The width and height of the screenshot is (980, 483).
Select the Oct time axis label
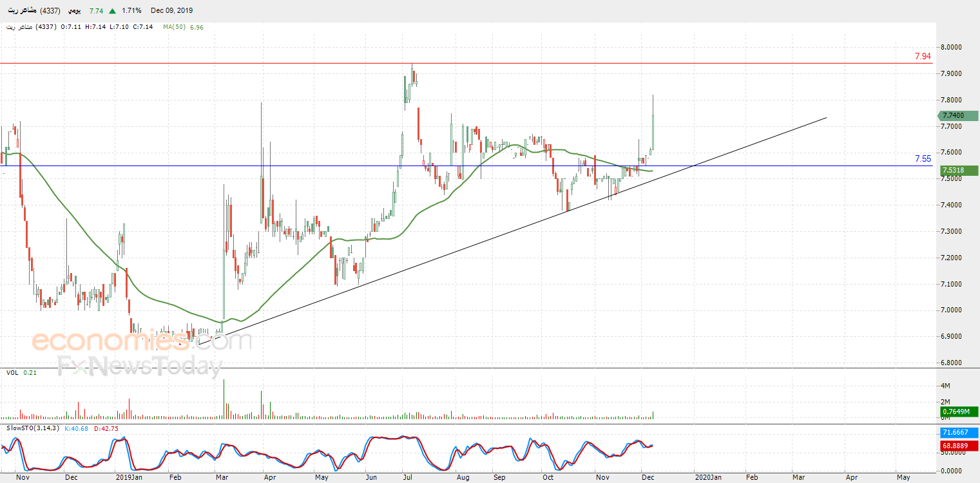coord(548,477)
